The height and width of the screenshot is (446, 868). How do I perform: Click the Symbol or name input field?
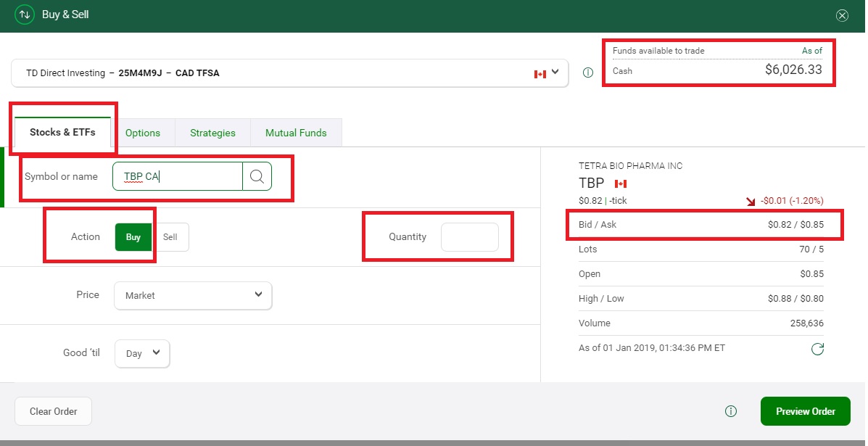point(177,176)
